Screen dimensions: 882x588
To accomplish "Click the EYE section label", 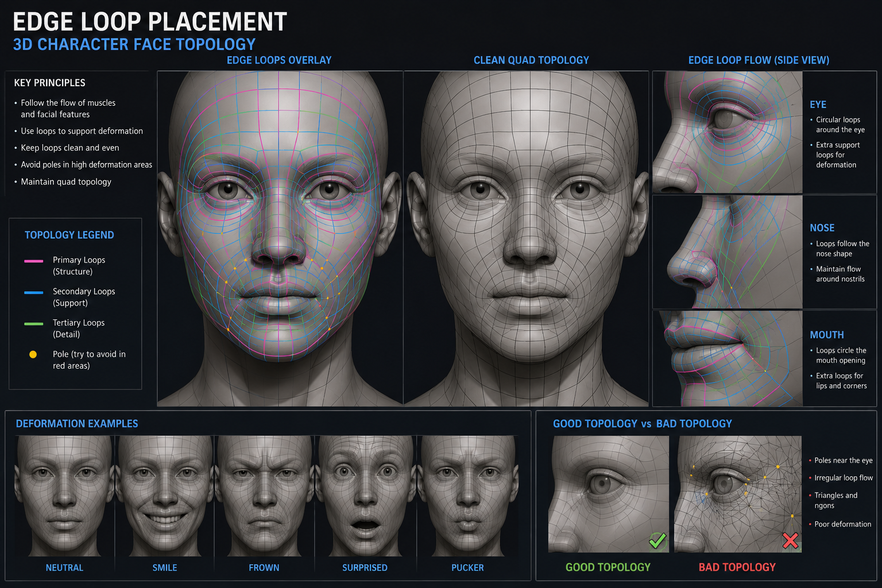I will (x=818, y=105).
